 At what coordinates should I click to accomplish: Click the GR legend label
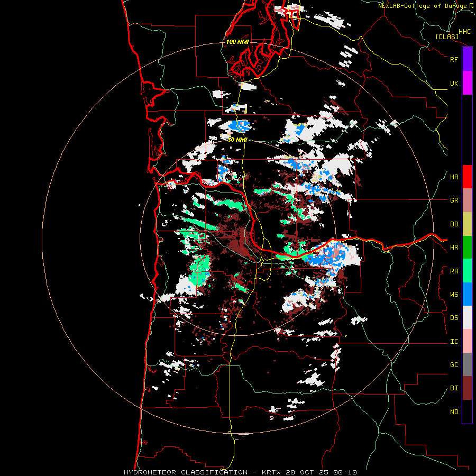(454, 200)
